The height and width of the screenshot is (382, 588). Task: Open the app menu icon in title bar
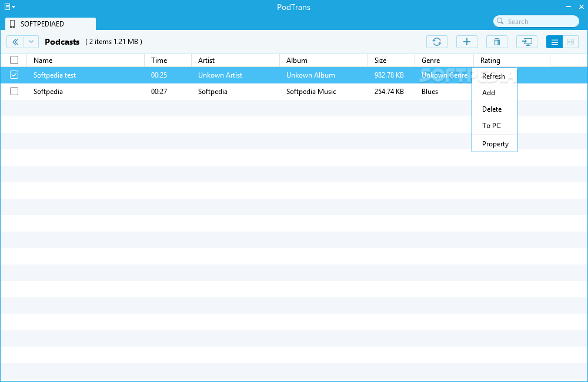point(9,6)
